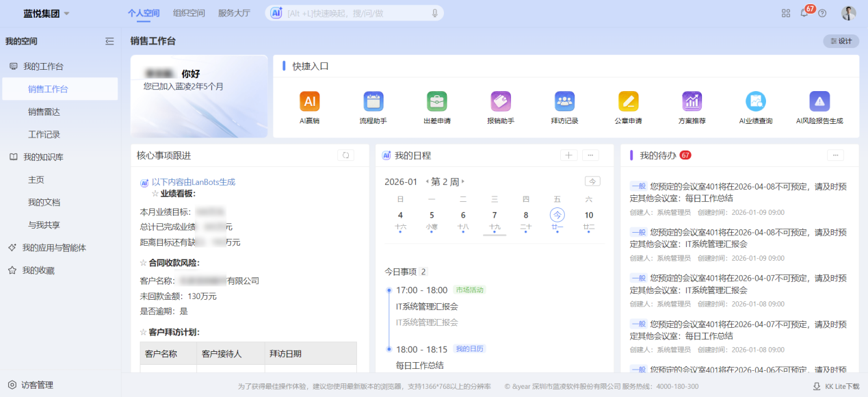
Task: Open the 方案推荐 shortcut icon
Action: tap(692, 101)
